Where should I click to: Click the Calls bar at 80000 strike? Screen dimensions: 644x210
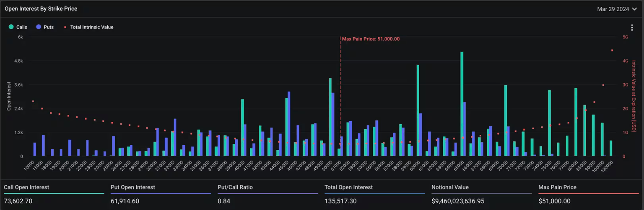pos(576,122)
